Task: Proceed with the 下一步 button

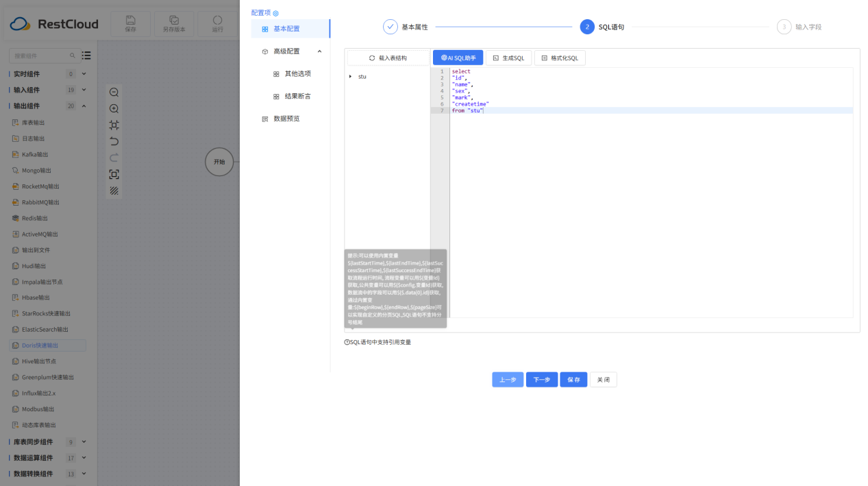Action: tap(542, 380)
